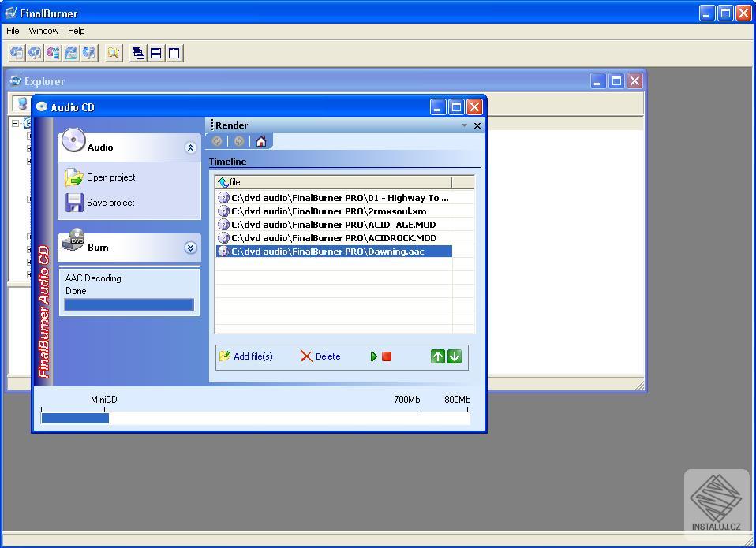Click the disc image toolbar icon
Screen dimensions: 756x548
[x=71, y=53]
